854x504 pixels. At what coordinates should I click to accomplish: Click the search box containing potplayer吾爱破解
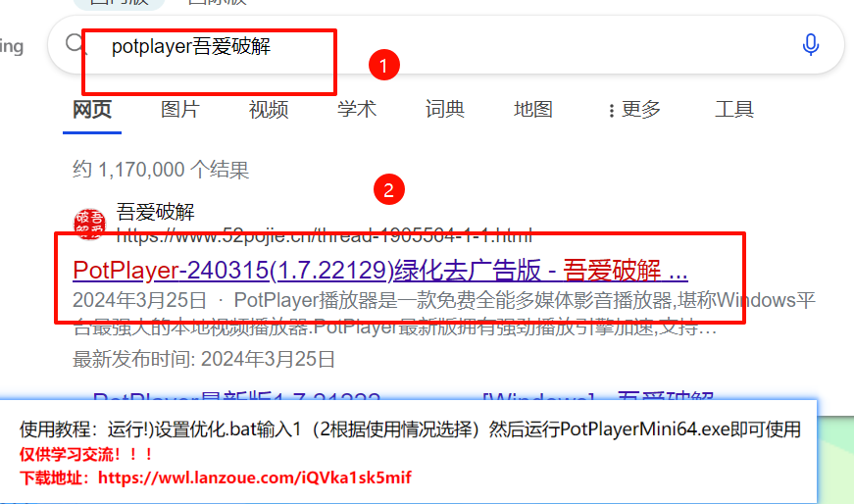coord(445,45)
